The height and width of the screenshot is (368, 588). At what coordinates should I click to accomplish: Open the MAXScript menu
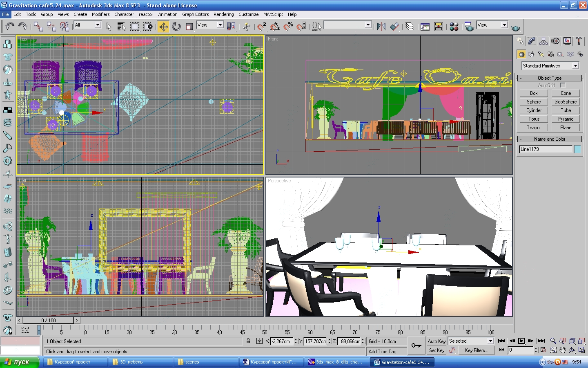(273, 14)
